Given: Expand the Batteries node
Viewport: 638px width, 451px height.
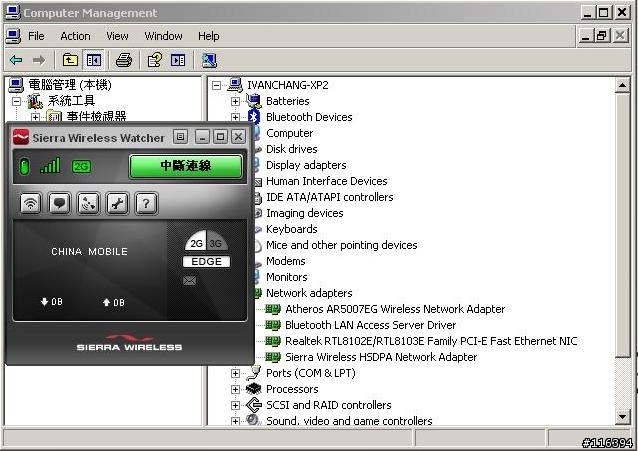Looking at the screenshot, I should (x=235, y=101).
